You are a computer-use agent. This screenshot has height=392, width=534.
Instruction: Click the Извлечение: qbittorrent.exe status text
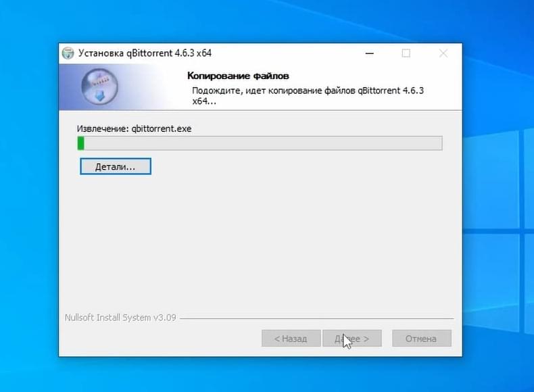(135, 128)
